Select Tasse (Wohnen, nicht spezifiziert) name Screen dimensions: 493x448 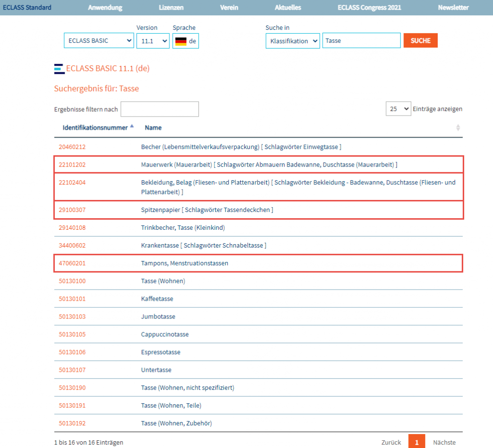click(x=188, y=388)
